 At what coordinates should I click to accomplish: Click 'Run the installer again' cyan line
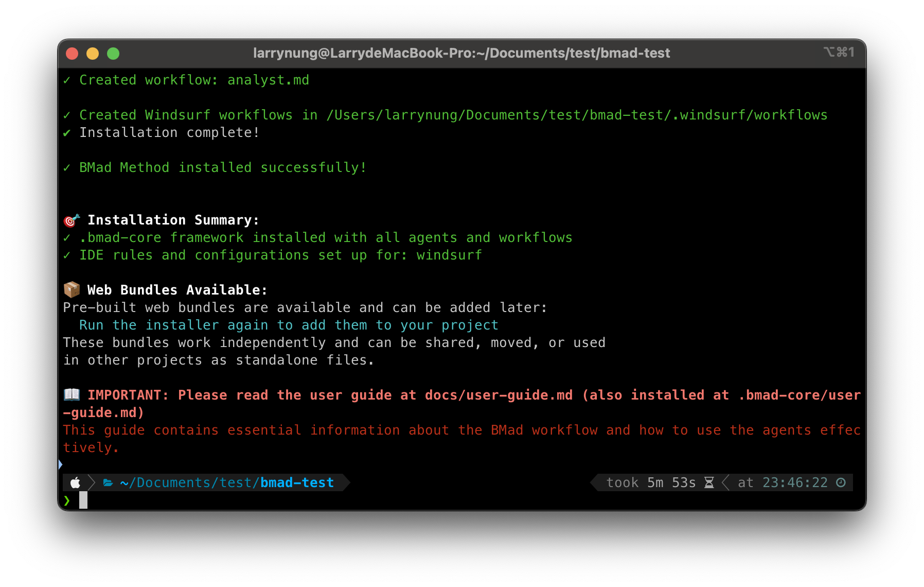point(289,325)
